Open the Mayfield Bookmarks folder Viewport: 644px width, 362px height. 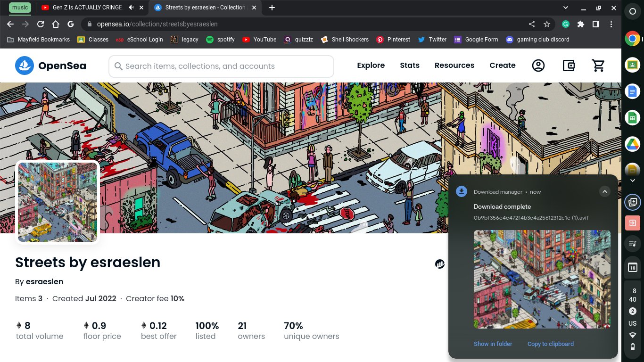(39, 40)
